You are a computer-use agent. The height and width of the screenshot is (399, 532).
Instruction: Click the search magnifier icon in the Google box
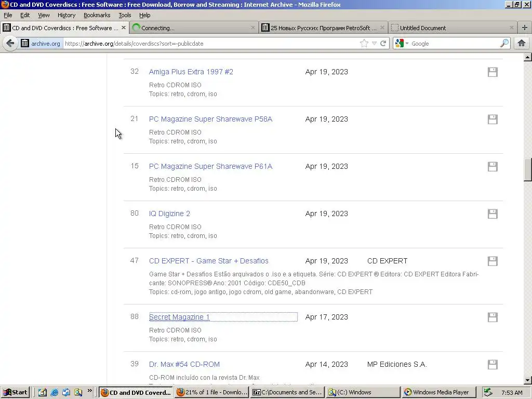coord(504,44)
